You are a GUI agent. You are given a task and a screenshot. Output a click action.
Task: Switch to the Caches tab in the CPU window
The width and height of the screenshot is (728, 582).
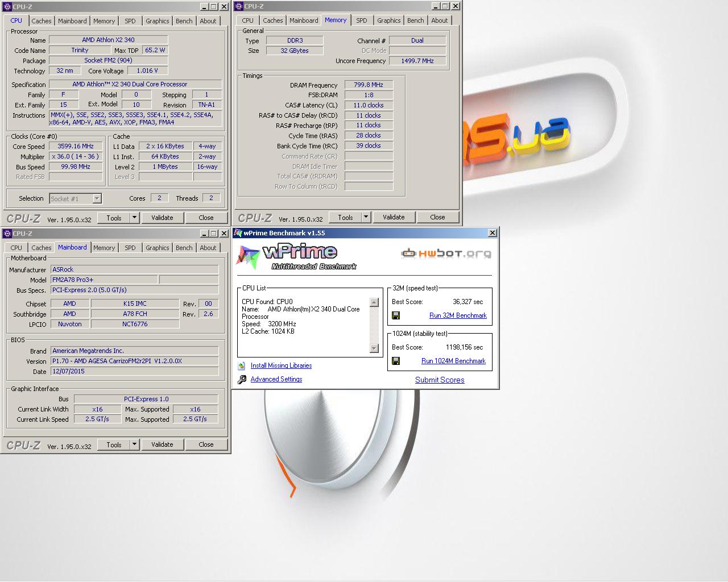coord(42,21)
